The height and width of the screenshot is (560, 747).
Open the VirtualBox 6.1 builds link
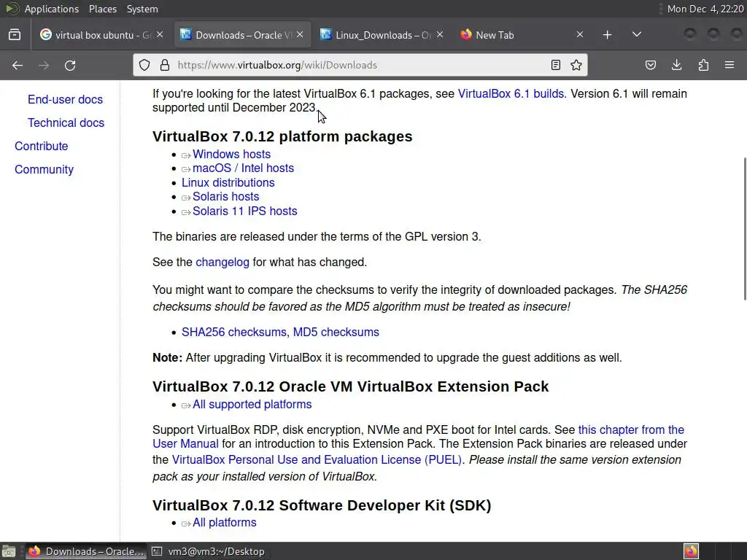[x=511, y=94]
